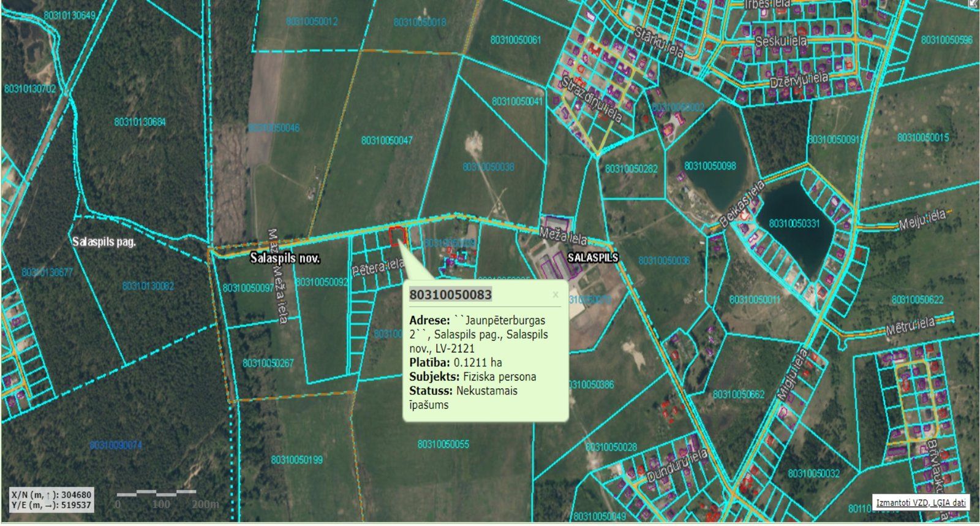Select parcel label 80310050662
Screen dimensions: 980x526
coord(739,394)
